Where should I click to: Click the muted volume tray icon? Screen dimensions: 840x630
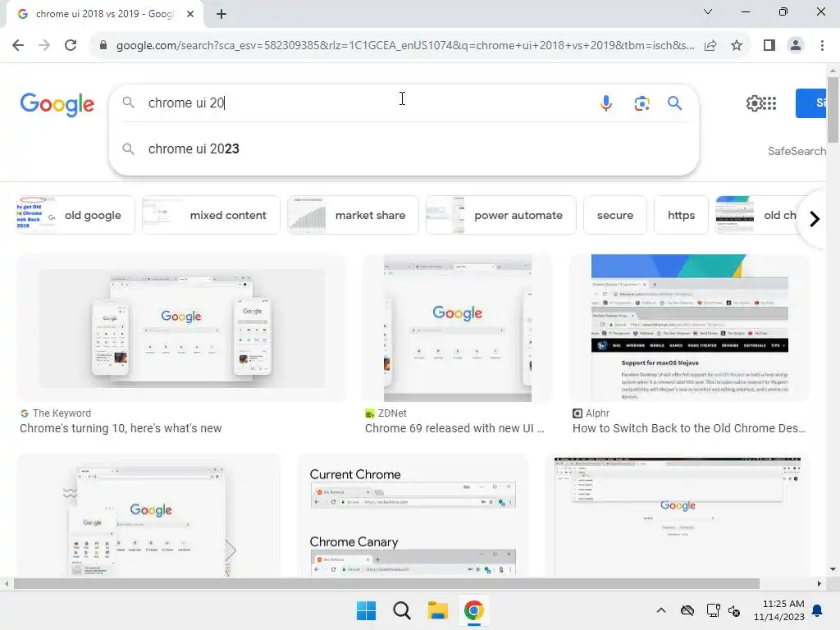(734, 610)
